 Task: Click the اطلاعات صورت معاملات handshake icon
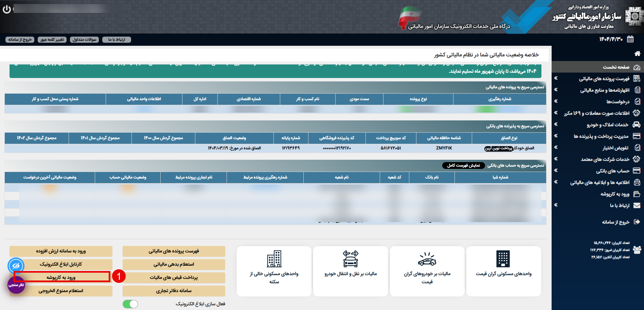click(637, 113)
